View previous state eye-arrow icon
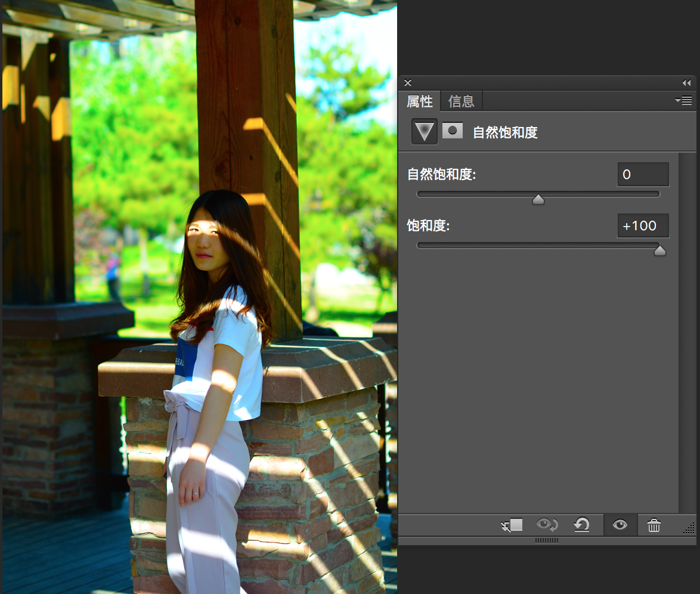Image resolution: width=700 pixels, height=594 pixels. [x=547, y=524]
